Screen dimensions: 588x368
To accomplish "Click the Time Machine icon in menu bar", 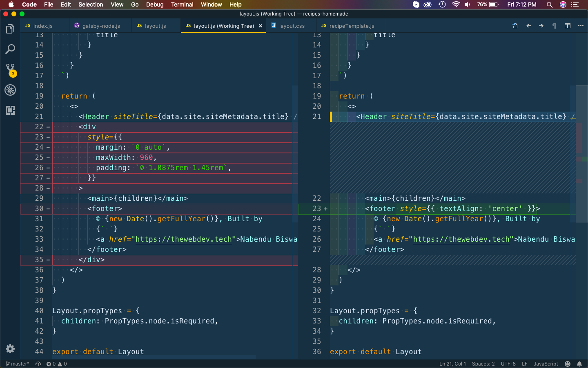I will 442,4.
